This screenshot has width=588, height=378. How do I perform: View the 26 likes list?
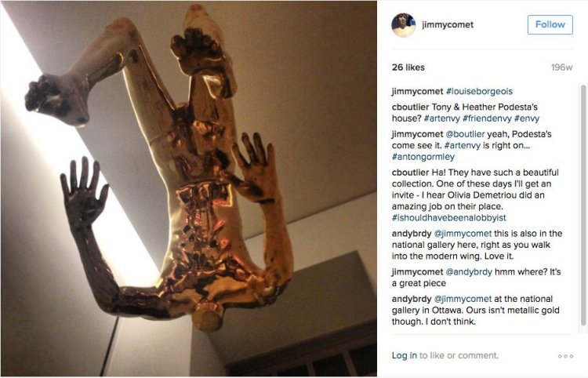[408, 67]
